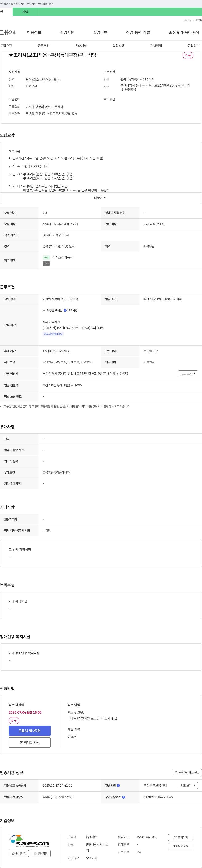The image size is (202, 868).
Task: Jump to the 기업정보 section tab
Action: 194,46
